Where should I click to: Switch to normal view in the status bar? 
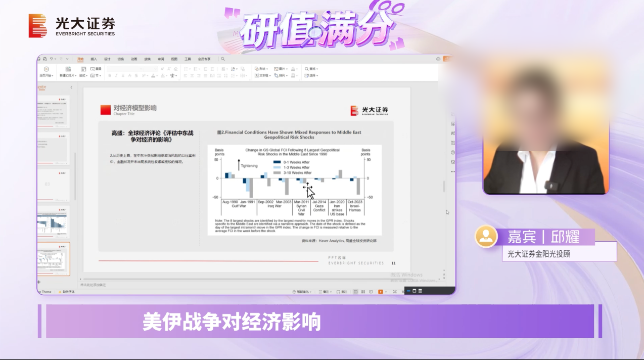tap(356, 291)
